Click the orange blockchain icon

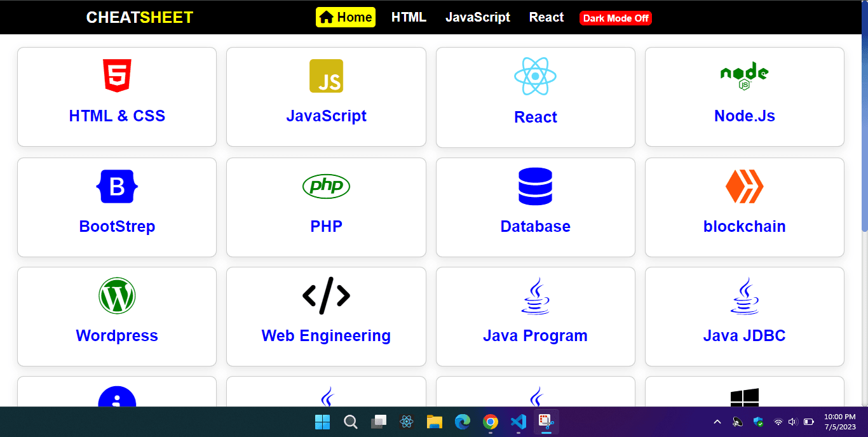coord(744,186)
